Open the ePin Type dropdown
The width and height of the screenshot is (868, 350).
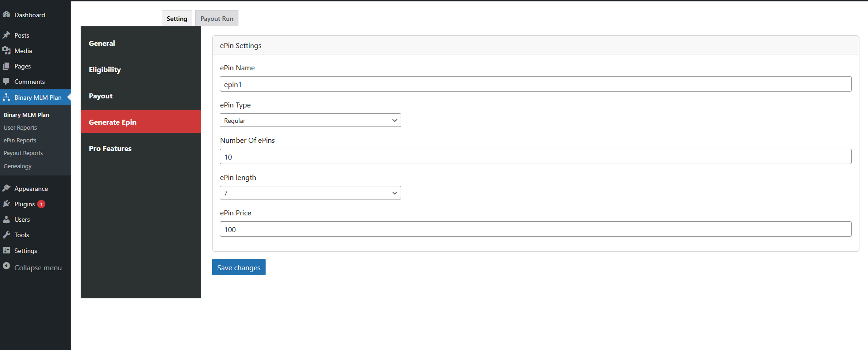pos(310,120)
